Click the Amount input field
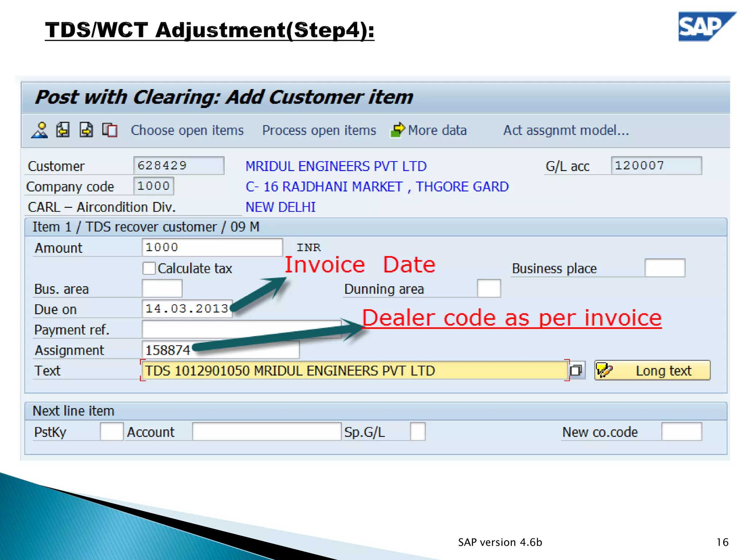 (x=212, y=247)
